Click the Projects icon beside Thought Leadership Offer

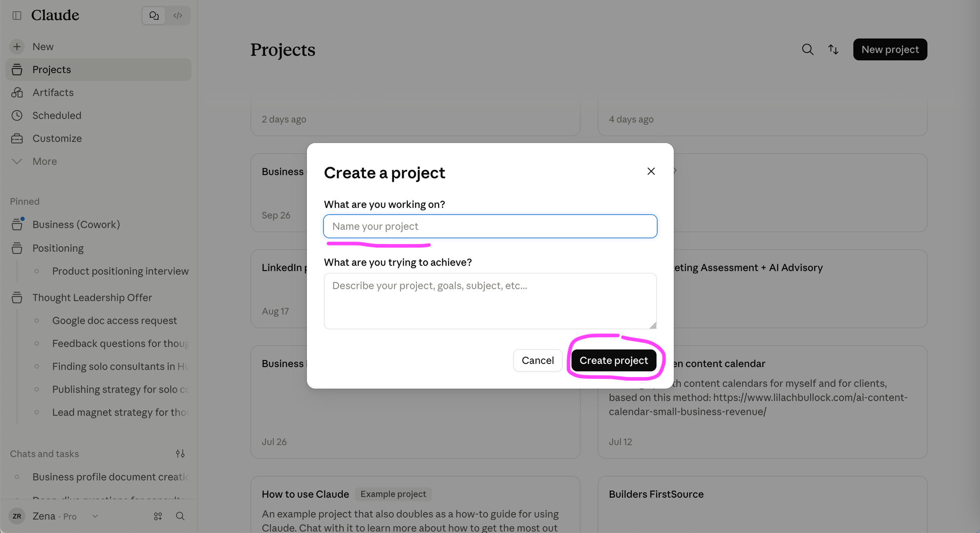(17, 297)
